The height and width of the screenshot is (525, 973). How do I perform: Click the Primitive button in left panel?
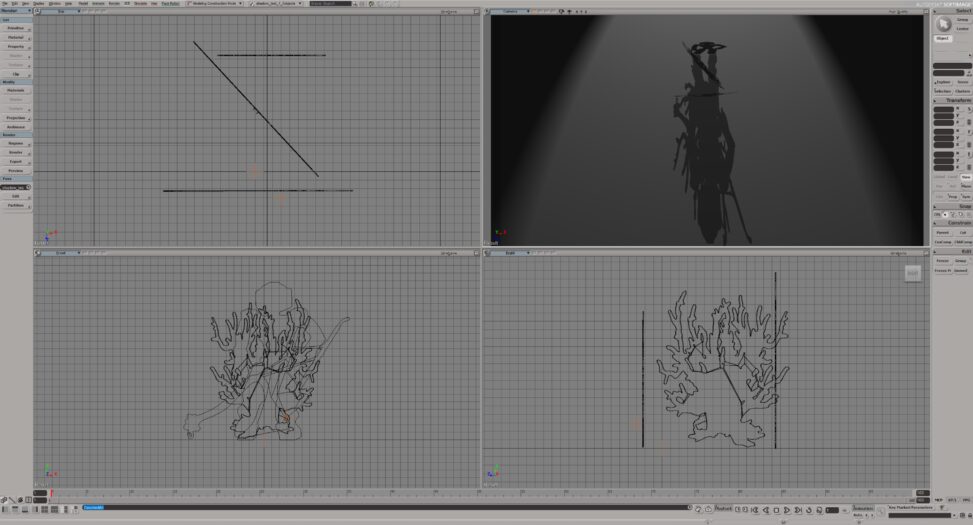click(16, 28)
